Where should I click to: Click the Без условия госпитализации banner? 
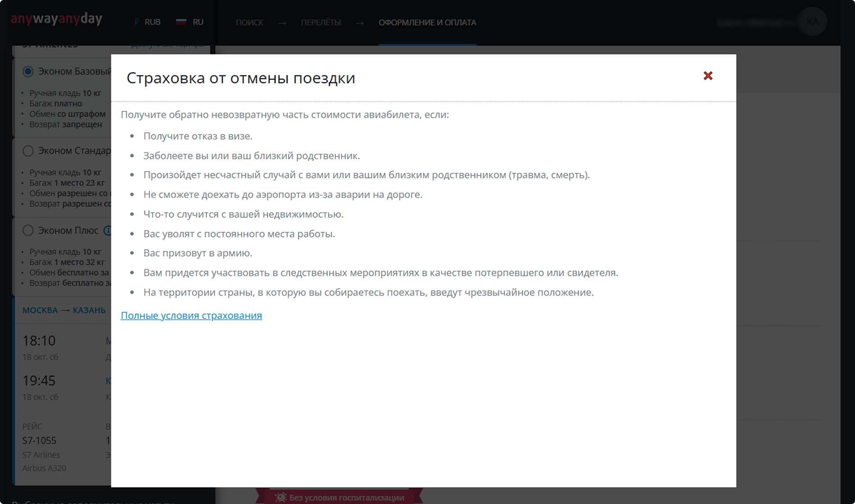pyautogui.click(x=339, y=497)
